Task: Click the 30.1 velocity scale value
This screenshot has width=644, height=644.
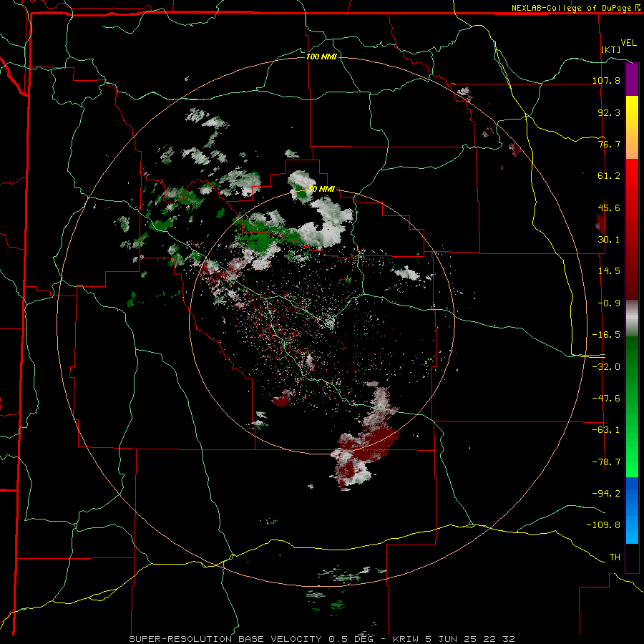Action: [x=609, y=239]
